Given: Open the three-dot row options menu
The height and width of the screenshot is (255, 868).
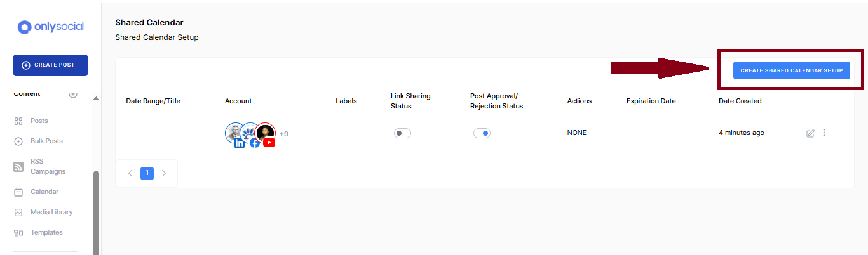Looking at the screenshot, I should point(824,133).
